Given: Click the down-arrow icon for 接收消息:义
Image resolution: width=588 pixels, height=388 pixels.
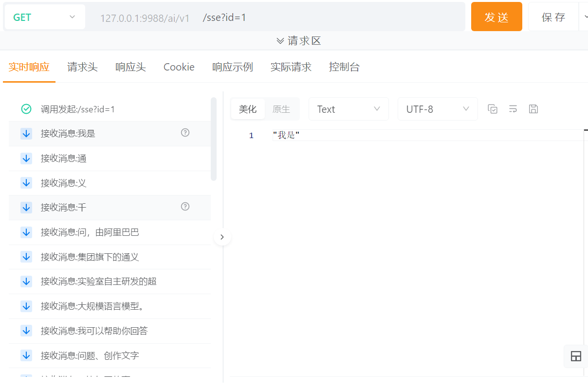Looking at the screenshot, I should coord(26,183).
